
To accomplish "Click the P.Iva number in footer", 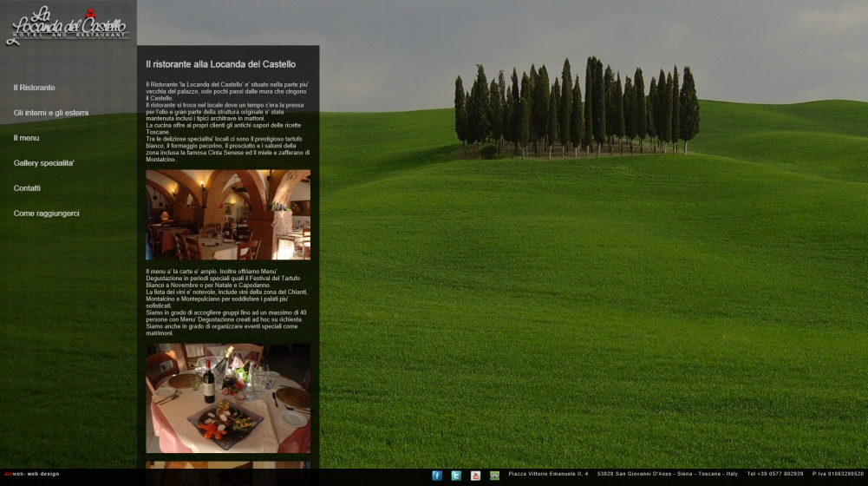I will [x=839, y=474].
